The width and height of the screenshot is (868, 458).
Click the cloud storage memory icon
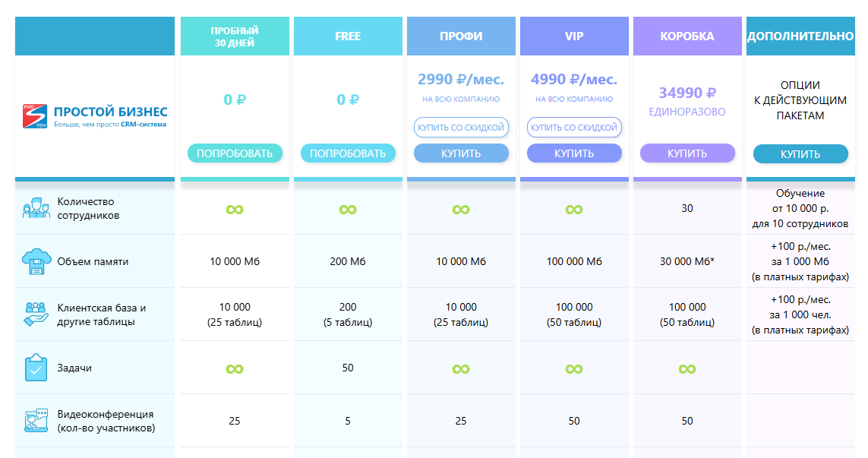pyautogui.click(x=36, y=261)
